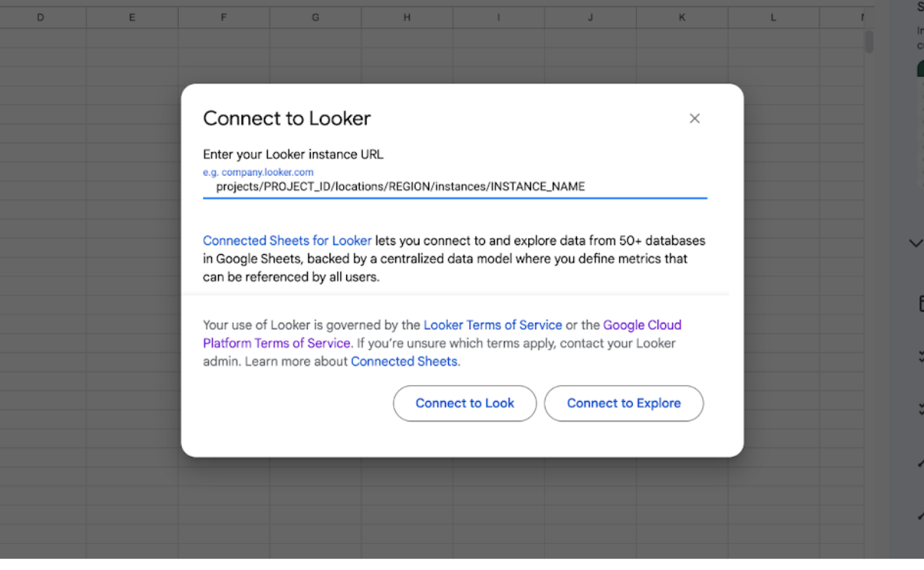Select column E header
Image resolution: width=924 pixels, height=570 pixels.
click(132, 17)
